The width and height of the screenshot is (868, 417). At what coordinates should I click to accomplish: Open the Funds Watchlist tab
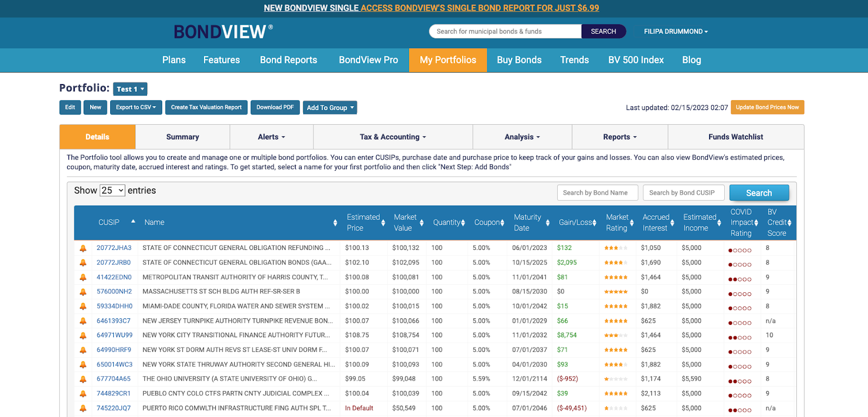[x=736, y=137]
